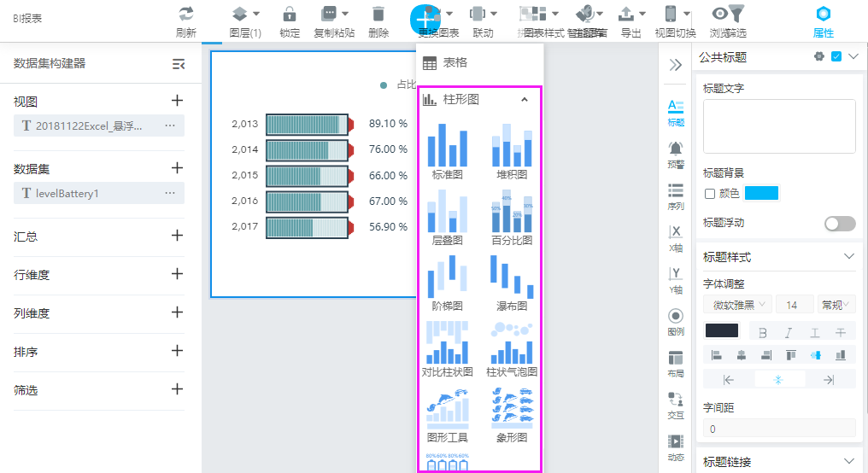
Task: Select the 层叠图 layered bar chart
Action: [x=448, y=218]
